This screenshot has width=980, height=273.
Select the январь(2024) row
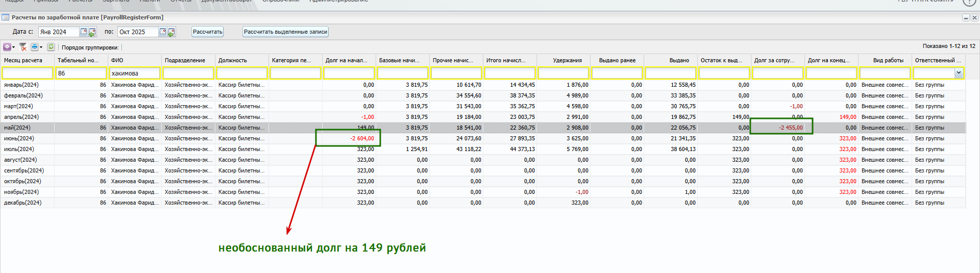pos(483,85)
